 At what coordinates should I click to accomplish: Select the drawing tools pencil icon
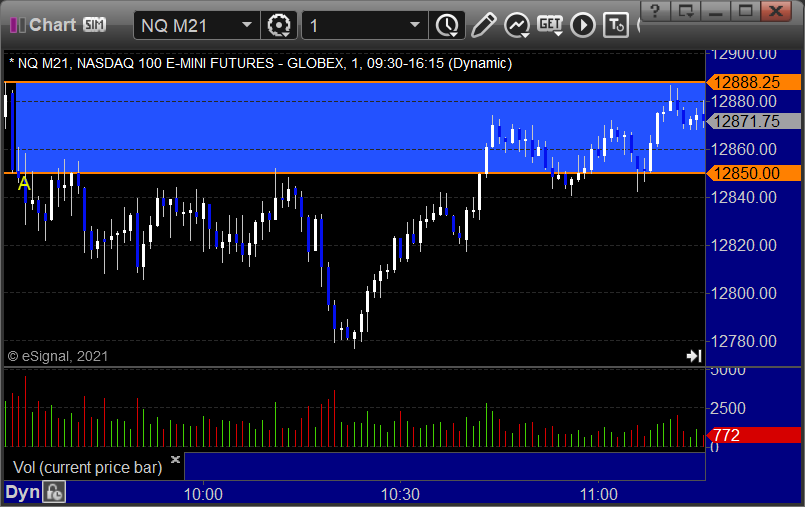(x=483, y=25)
